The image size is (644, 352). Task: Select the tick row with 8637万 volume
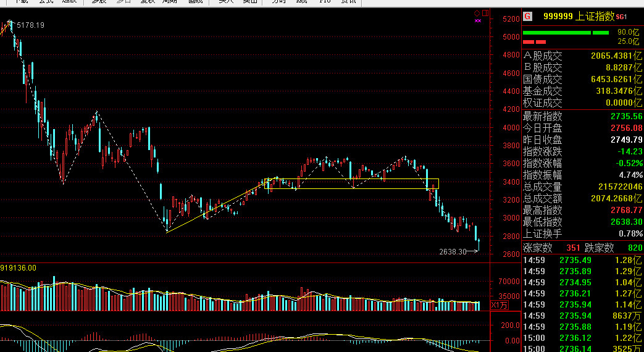click(x=583, y=316)
